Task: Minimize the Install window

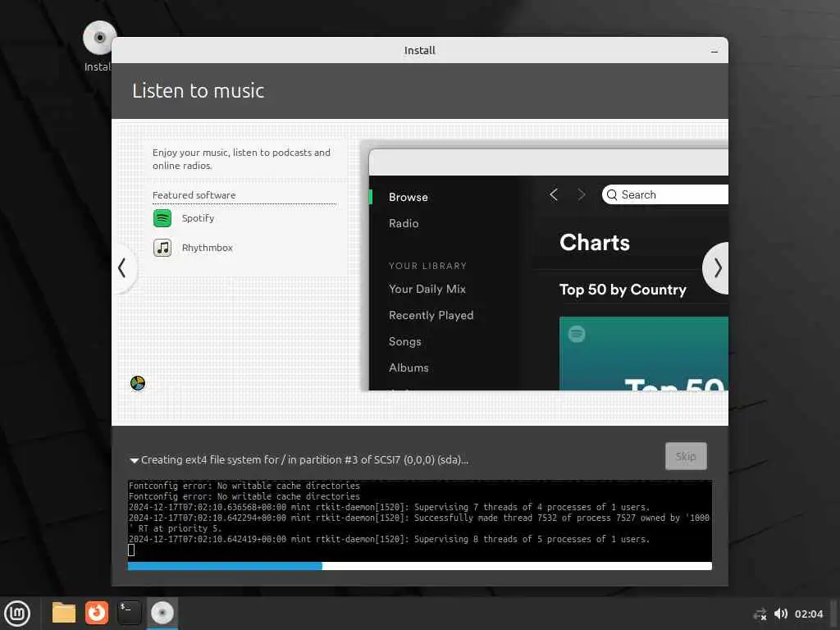Action: click(x=714, y=51)
